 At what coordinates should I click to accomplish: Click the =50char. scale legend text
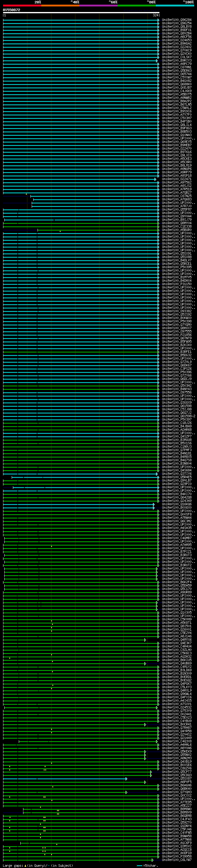151,866
